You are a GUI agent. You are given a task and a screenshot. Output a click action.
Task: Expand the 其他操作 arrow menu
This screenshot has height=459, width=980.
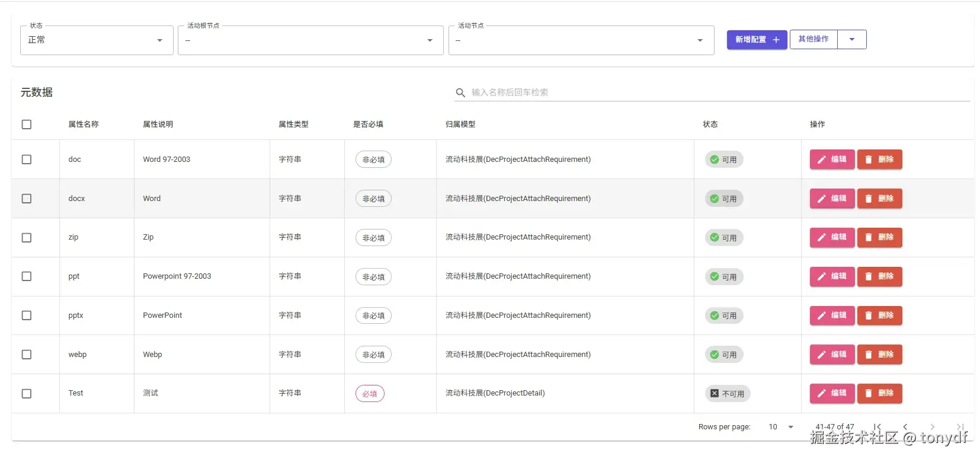tap(852, 40)
